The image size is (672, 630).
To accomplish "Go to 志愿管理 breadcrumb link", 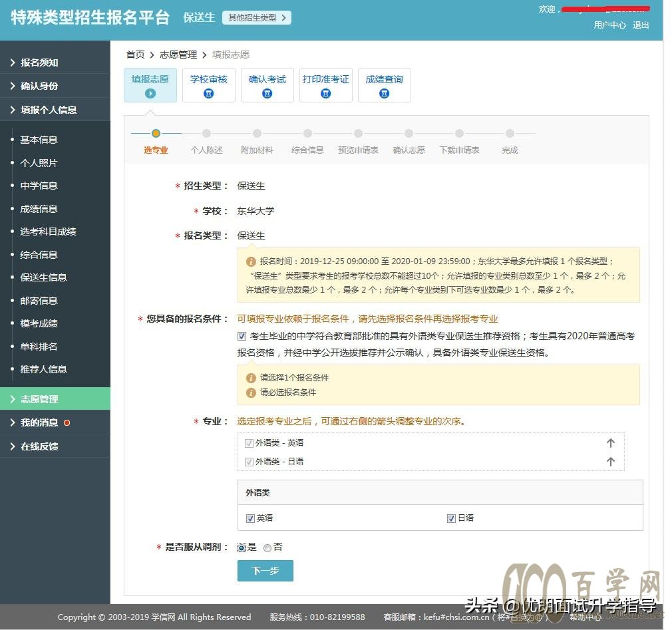I will pos(178,55).
